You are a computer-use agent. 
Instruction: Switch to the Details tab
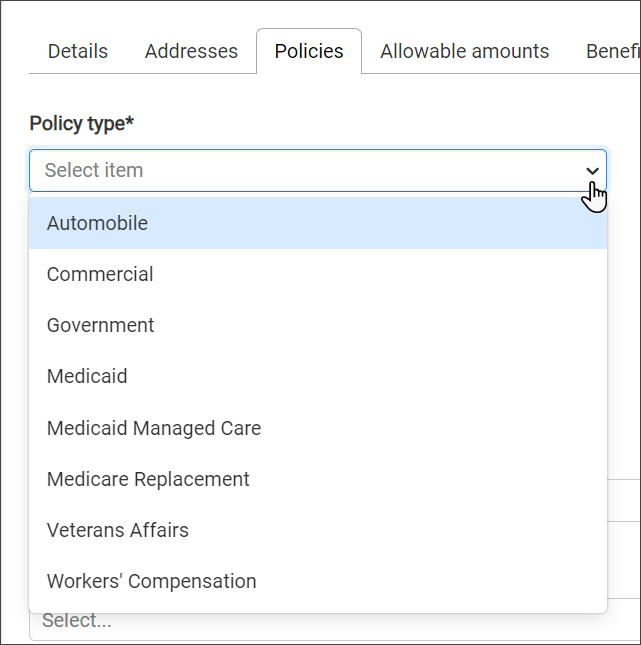[78, 51]
